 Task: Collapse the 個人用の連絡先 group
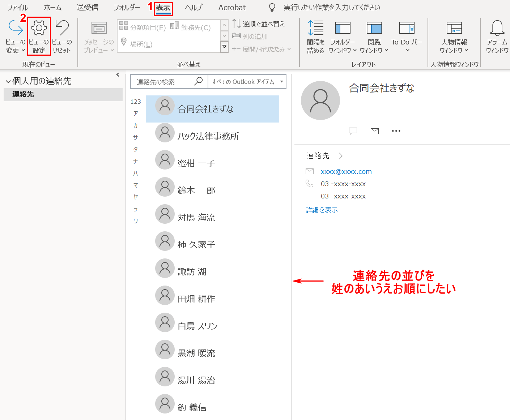[x=8, y=82]
